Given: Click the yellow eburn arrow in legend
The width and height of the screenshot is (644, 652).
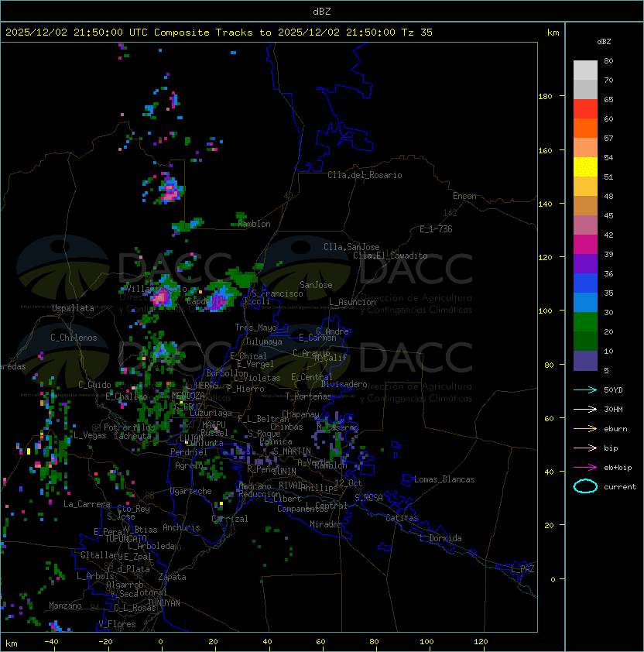Looking at the screenshot, I should coord(585,429).
